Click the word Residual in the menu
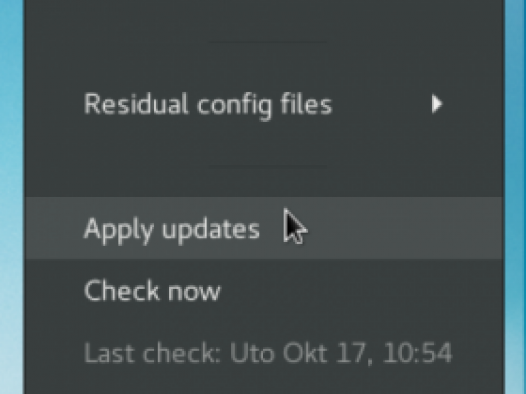 coord(136,104)
